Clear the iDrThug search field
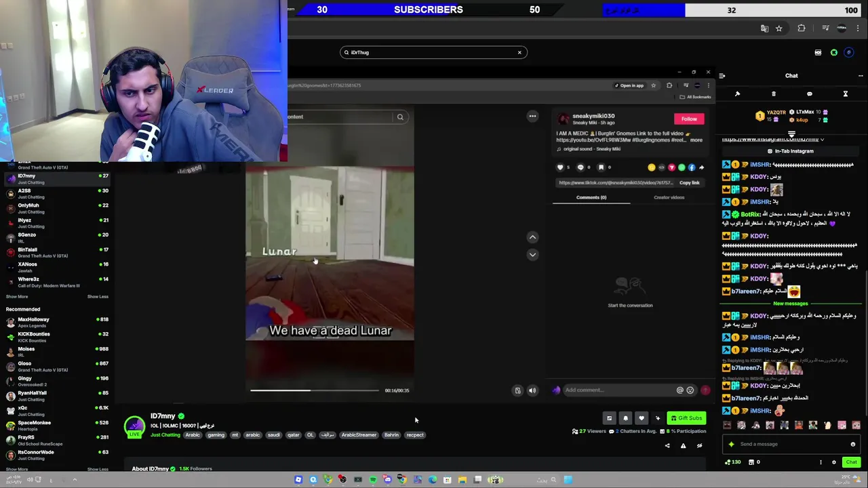This screenshot has height=488, width=868. [x=519, y=52]
